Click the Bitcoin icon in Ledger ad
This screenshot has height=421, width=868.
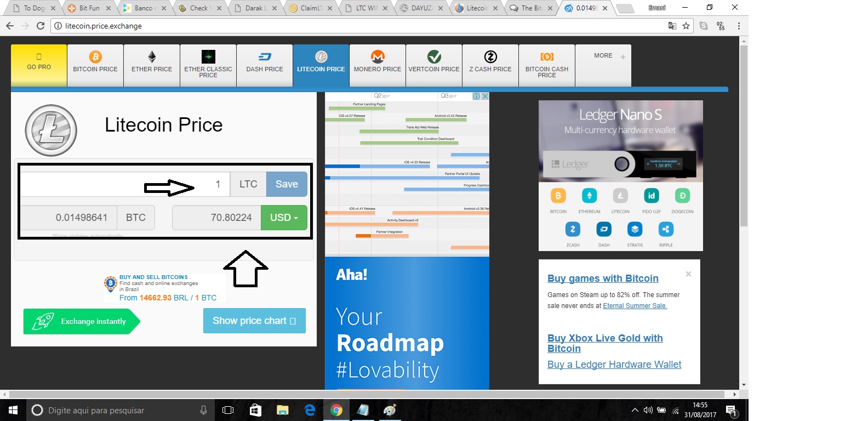coord(558,196)
